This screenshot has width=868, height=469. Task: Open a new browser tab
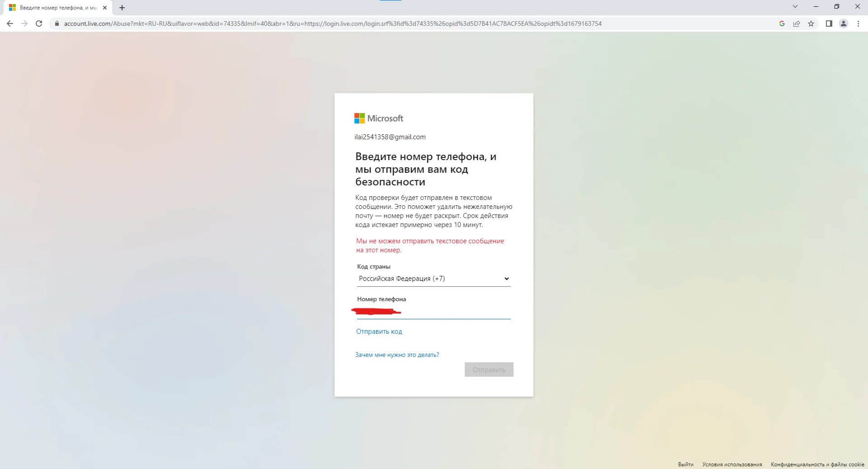pos(122,8)
